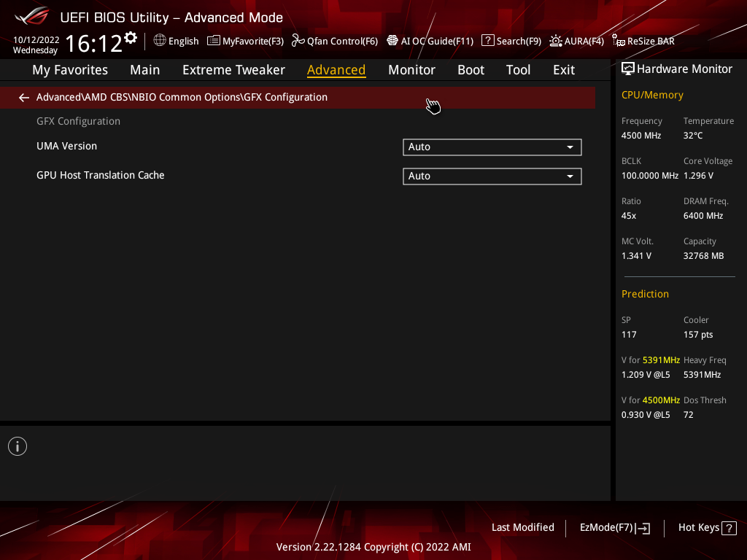Click the 1.296 V core voltage value

(x=698, y=176)
